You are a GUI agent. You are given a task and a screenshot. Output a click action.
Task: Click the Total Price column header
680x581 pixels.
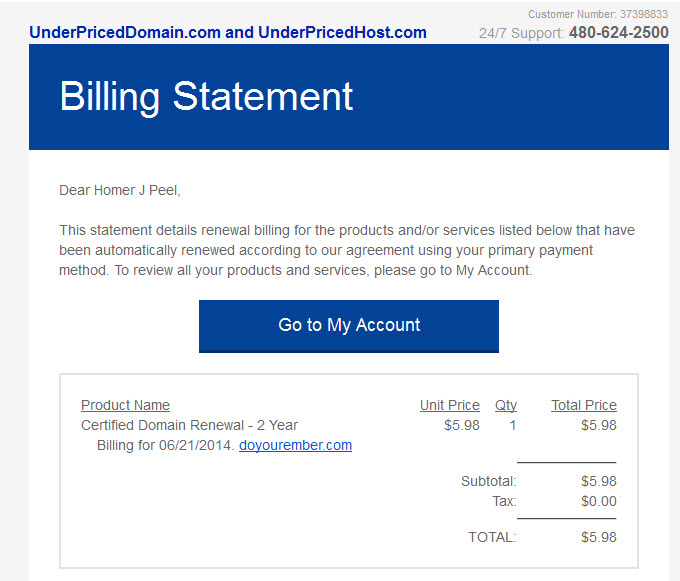pyautogui.click(x=583, y=405)
